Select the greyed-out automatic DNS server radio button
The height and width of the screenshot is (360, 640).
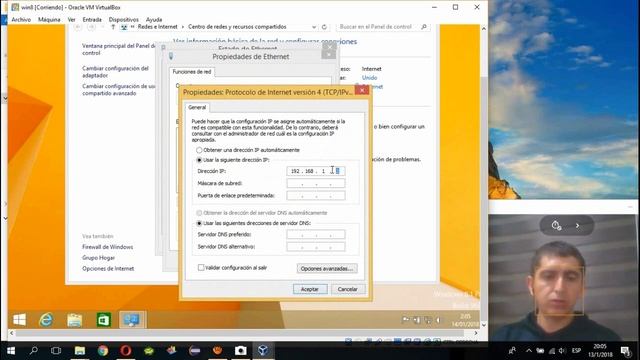coord(199,213)
